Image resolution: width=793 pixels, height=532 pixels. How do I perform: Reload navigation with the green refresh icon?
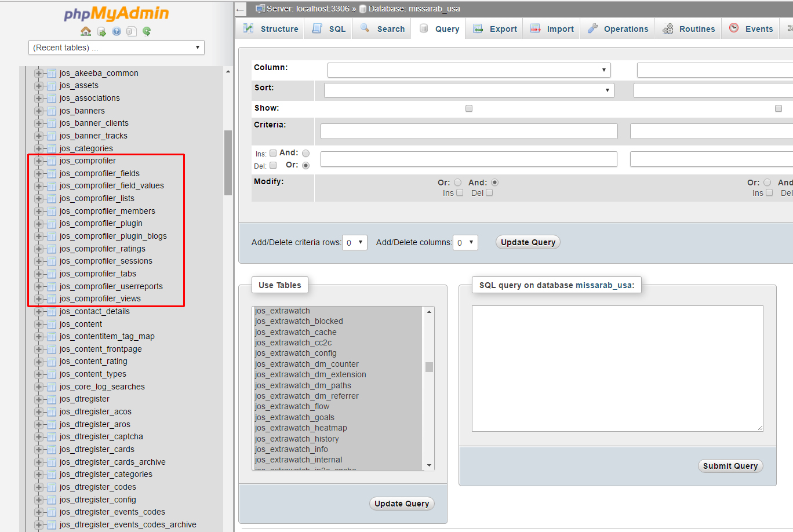coord(147,31)
